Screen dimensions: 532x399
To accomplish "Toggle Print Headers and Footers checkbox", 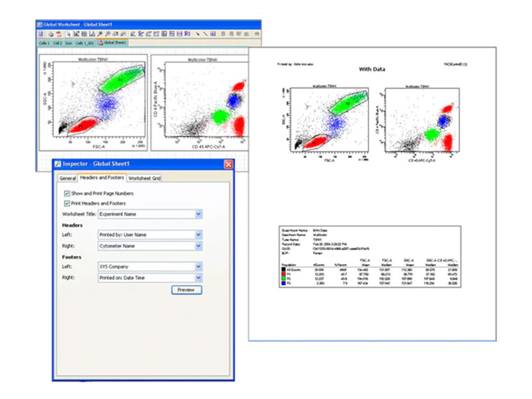I will (67, 203).
